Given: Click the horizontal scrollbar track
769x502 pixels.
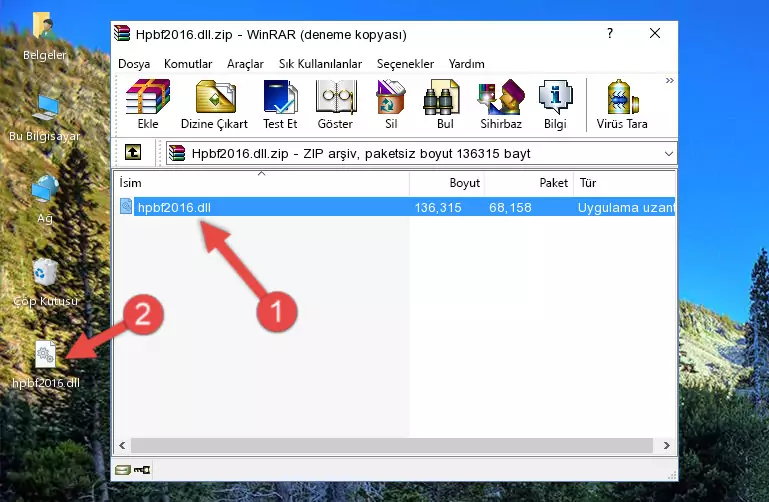Looking at the screenshot, I should click(x=392, y=445).
